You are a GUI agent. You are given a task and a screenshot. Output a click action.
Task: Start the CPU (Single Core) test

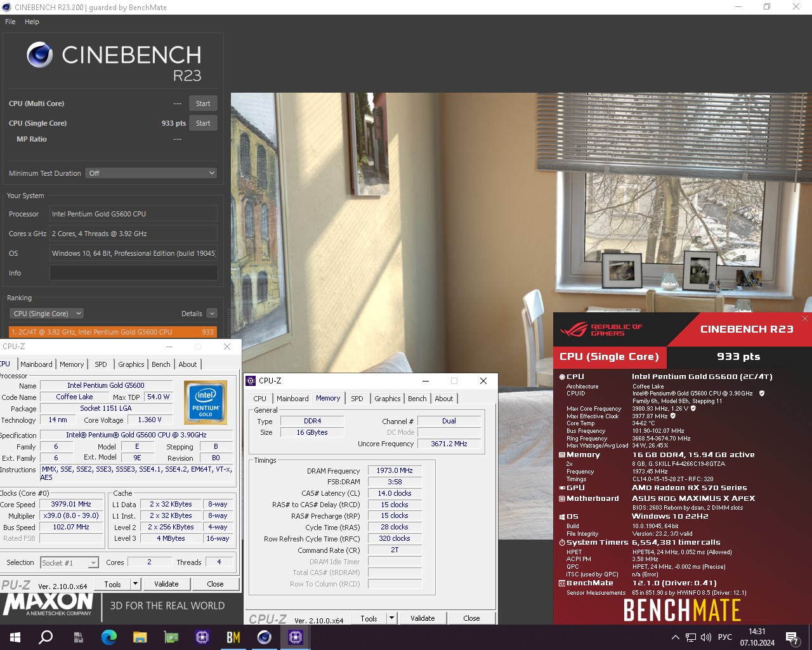(203, 123)
